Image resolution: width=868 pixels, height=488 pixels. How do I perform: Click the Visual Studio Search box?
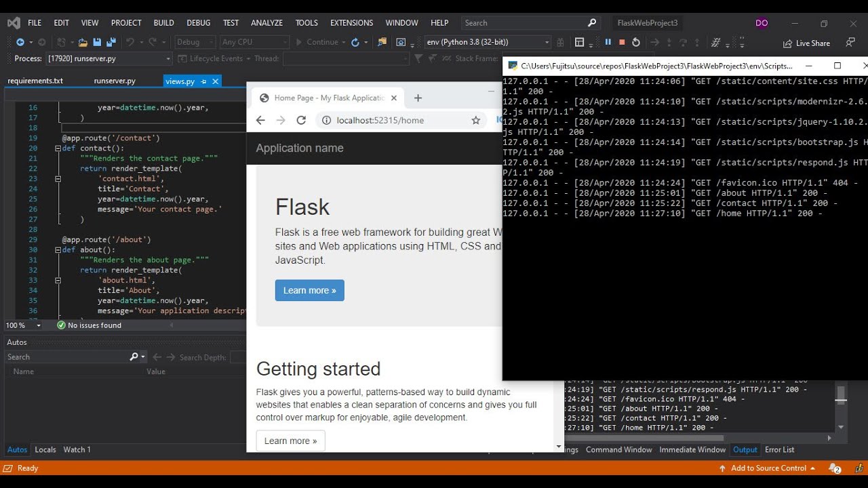pyautogui.click(x=530, y=22)
